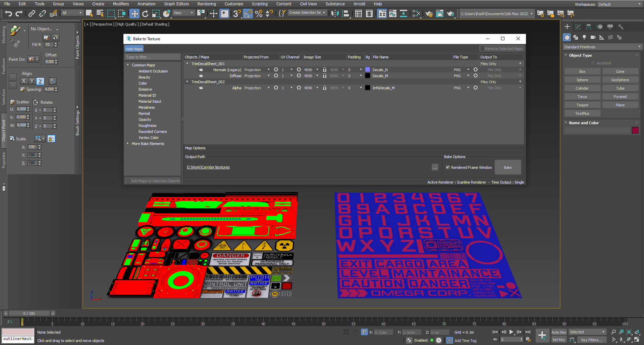This screenshot has width=644, height=345.
Task: Toggle the Auto Key button
Action: point(558,332)
